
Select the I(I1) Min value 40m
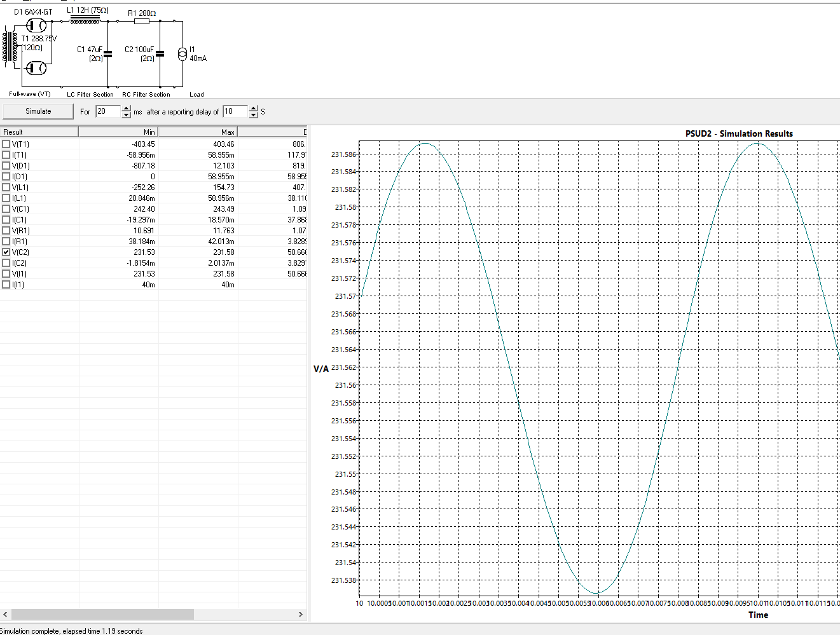point(149,285)
